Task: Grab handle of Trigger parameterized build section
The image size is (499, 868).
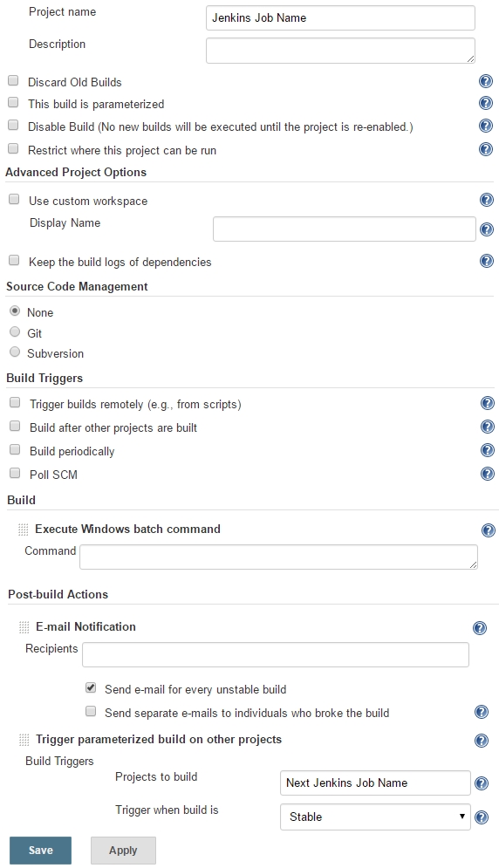Action: coord(24,740)
